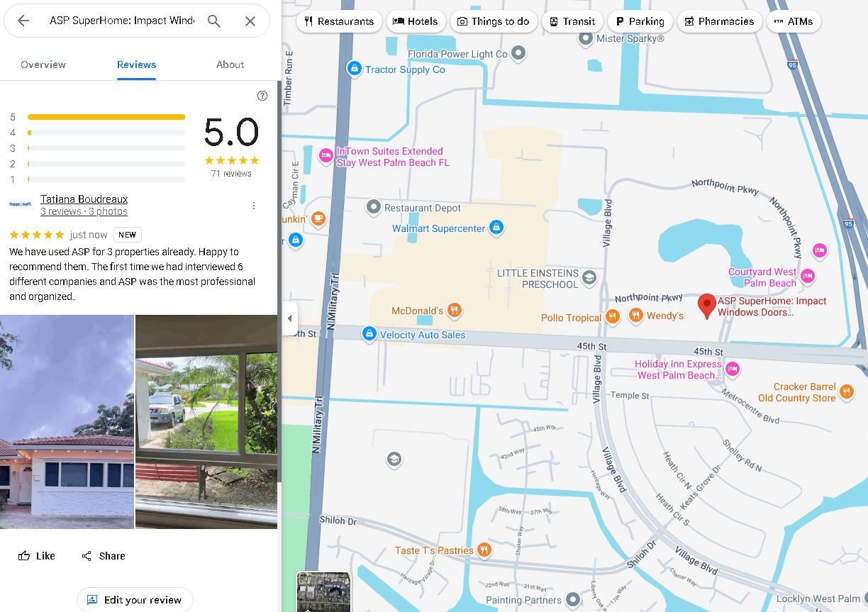Image resolution: width=868 pixels, height=612 pixels.
Task: Filter map by Pharmacies
Action: click(720, 21)
